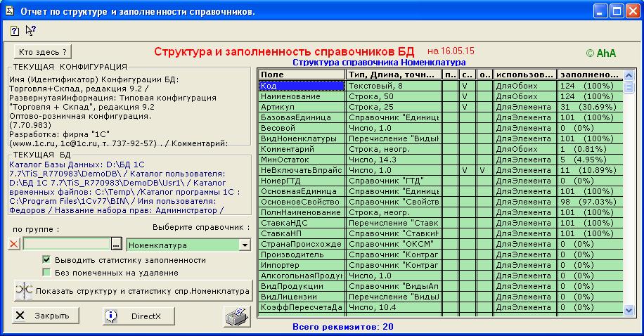The height and width of the screenshot is (336, 644).
Task: Click 'Структура справочника Номенклатура' heading
Action: click(x=379, y=63)
